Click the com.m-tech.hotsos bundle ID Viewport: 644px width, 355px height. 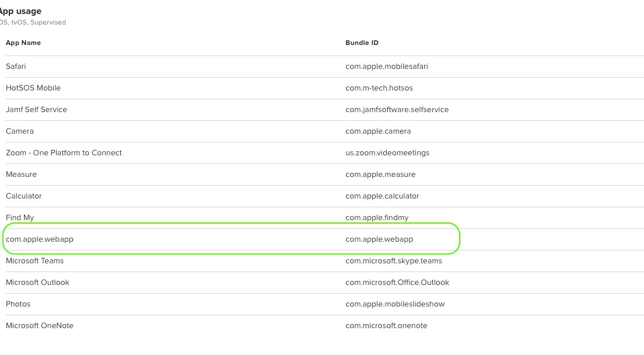point(379,88)
